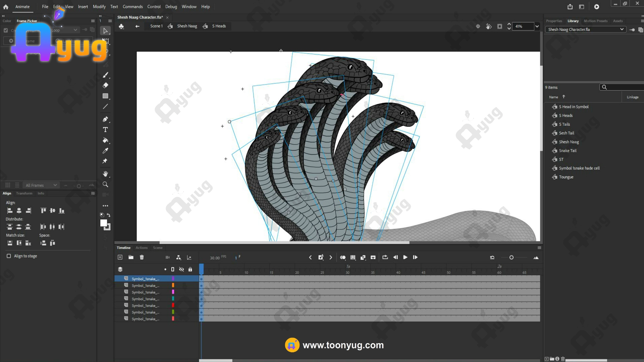Expand the Shesh Naag Character.fla library dropdown

[x=622, y=29]
